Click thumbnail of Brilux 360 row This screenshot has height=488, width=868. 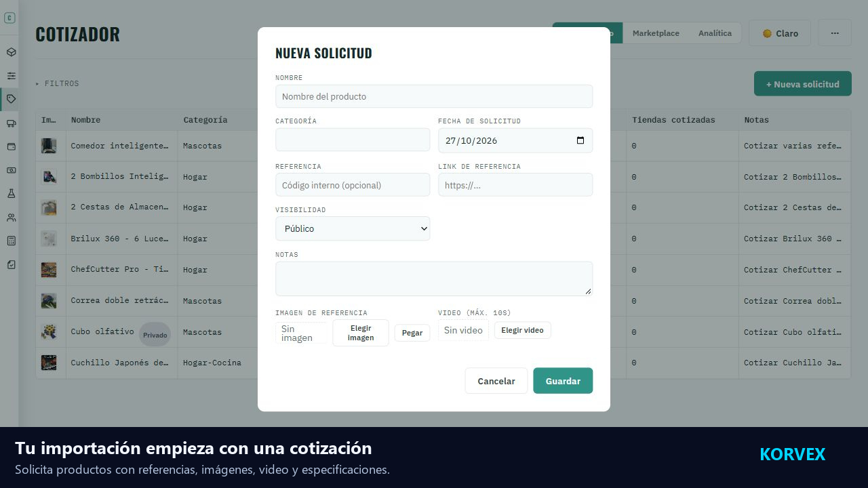coord(49,239)
